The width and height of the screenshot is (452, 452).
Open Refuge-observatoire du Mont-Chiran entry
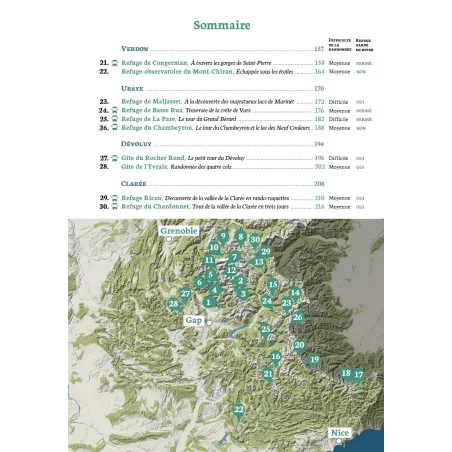[177, 71]
